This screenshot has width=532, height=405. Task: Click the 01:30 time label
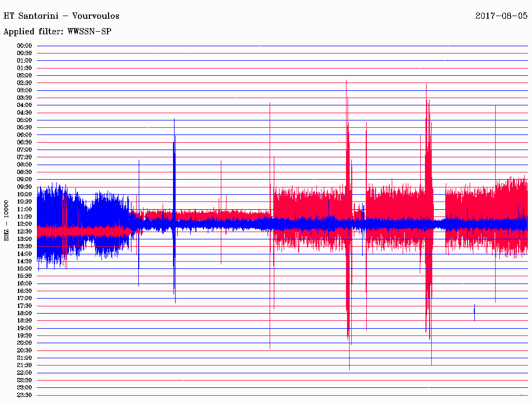tap(24, 68)
